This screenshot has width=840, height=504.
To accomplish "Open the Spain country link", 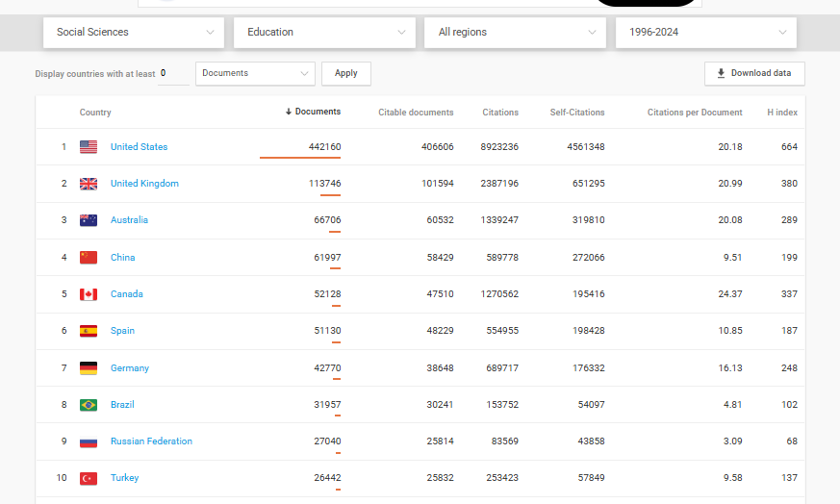I will (122, 331).
